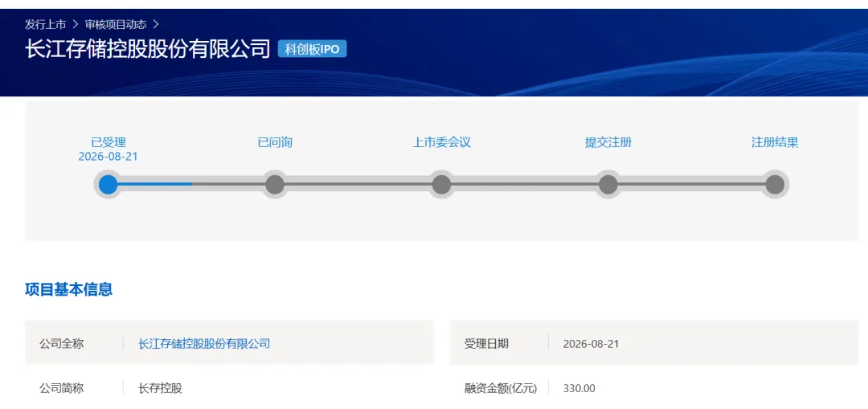Click the 注册结果 stage label

775,142
